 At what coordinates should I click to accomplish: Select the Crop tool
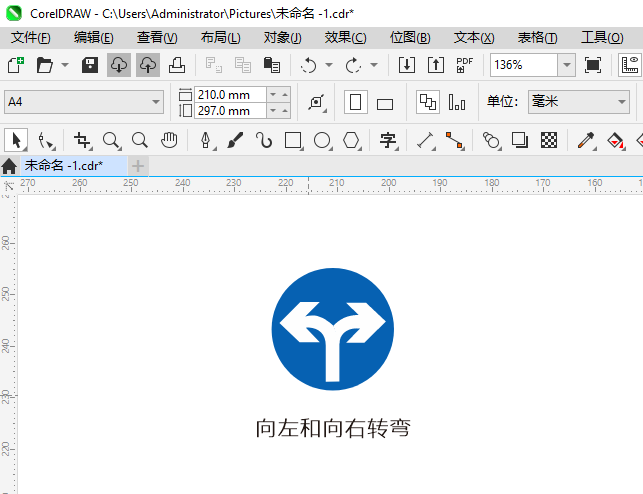coord(82,140)
